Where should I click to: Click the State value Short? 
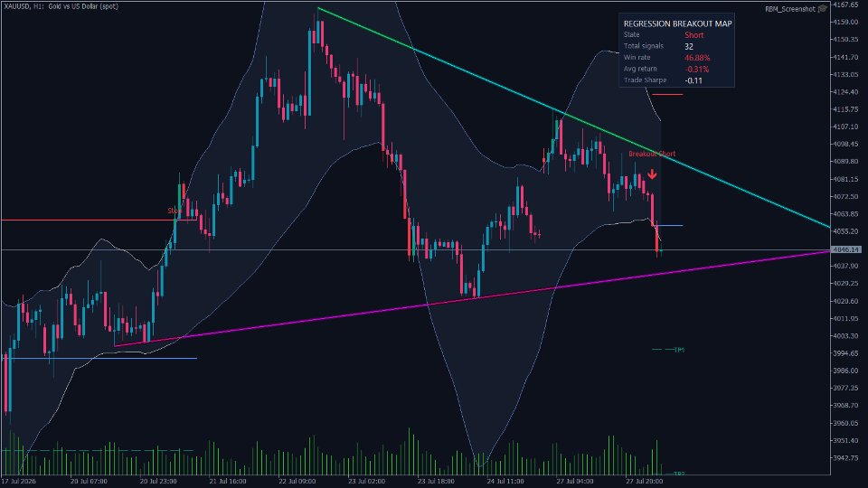693,35
